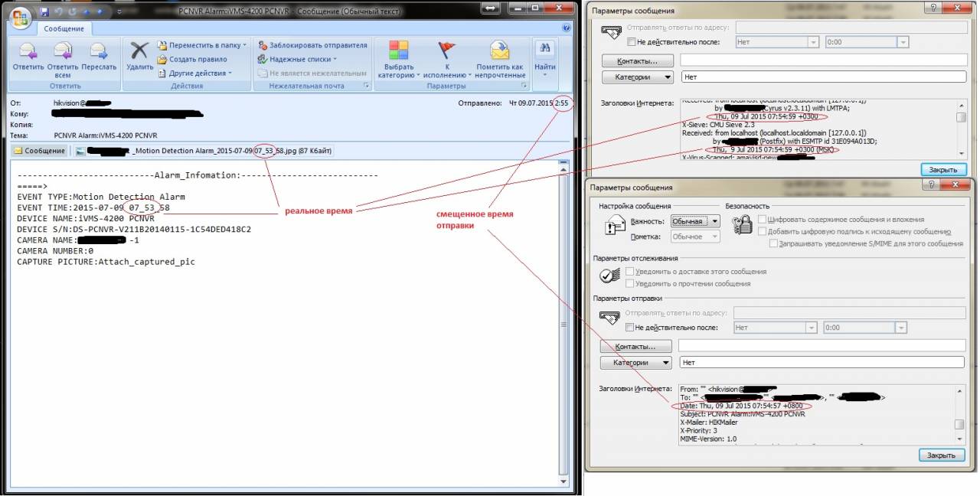Tick Не действительно после in lower dialog
This screenshot has height=496, width=980.
[629, 328]
